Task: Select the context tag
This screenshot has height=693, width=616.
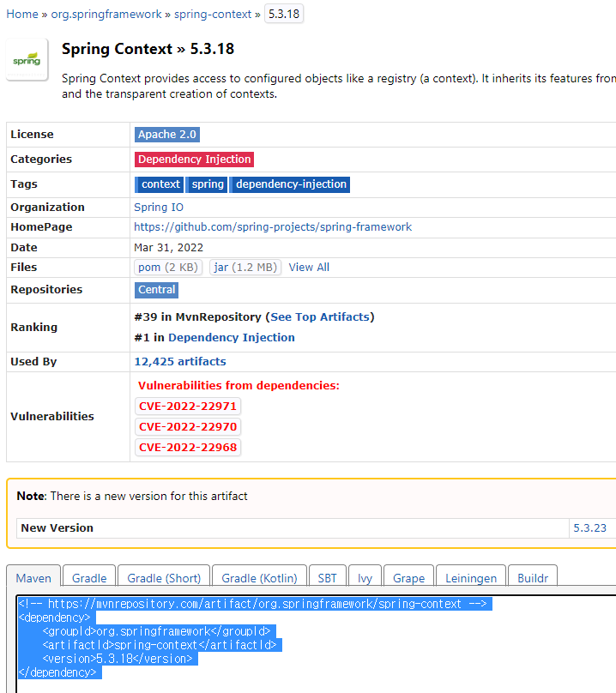Action: [x=159, y=184]
